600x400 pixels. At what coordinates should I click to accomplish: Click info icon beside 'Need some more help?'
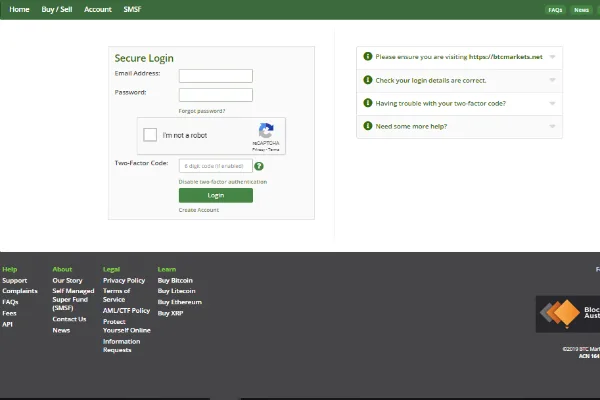pyautogui.click(x=367, y=126)
